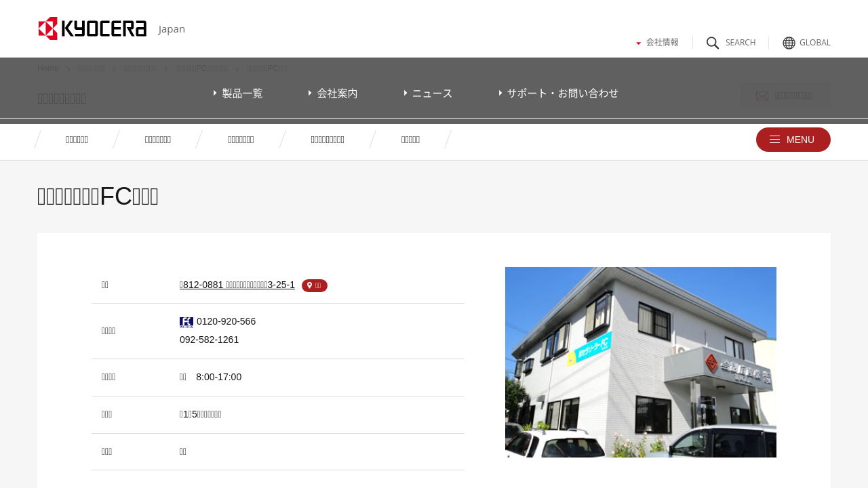Click the envelope contact icon

coord(762,96)
